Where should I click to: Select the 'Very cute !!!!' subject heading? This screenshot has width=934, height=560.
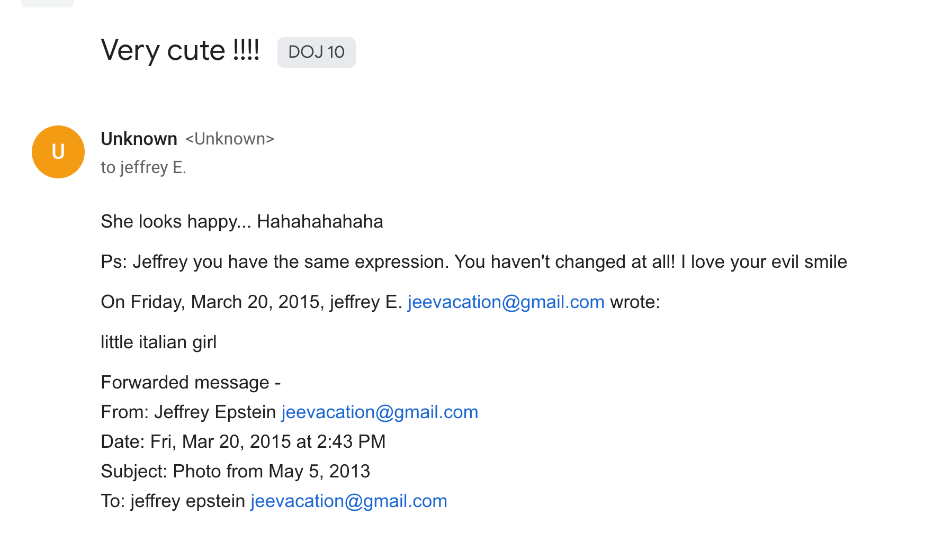[x=180, y=51]
